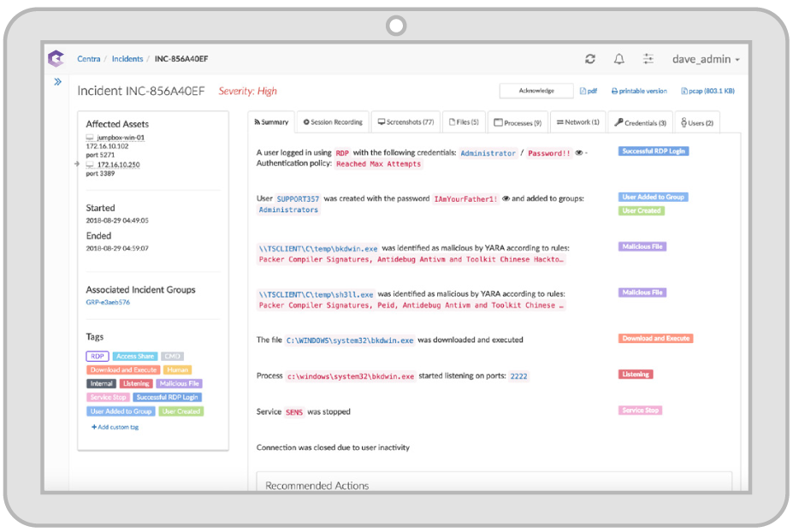Expand the sidebar with double chevron
This screenshot has height=532, width=793.
pyautogui.click(x=57, y=82)
